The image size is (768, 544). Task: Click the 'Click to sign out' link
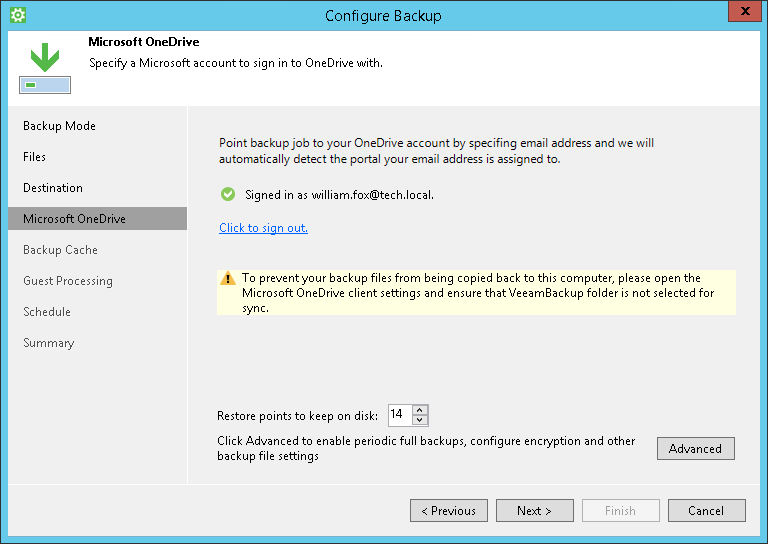point(264,228)
